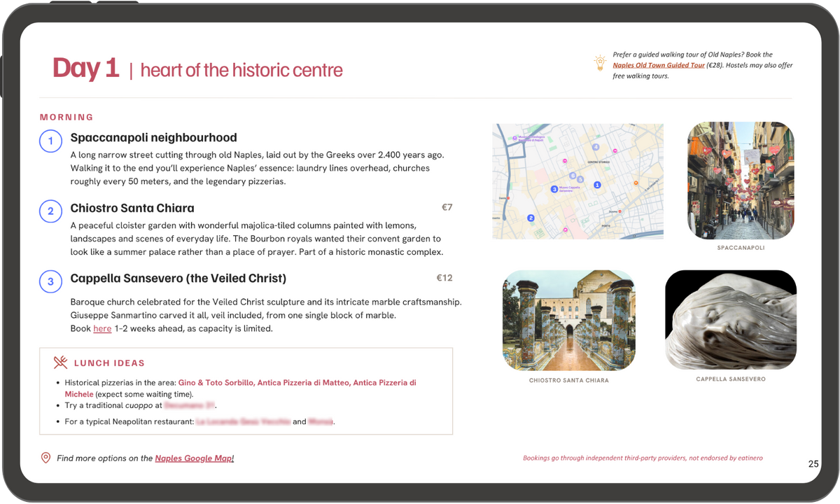Click the €12 price
The height and width of the screenshot is (504, 840).
click(x=444, y=278)
